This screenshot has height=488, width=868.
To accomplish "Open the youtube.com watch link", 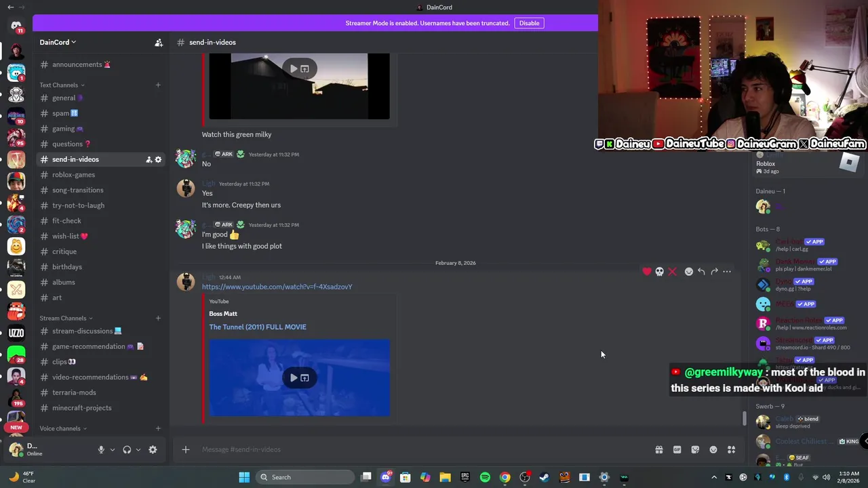I will (x=277, y=287).
